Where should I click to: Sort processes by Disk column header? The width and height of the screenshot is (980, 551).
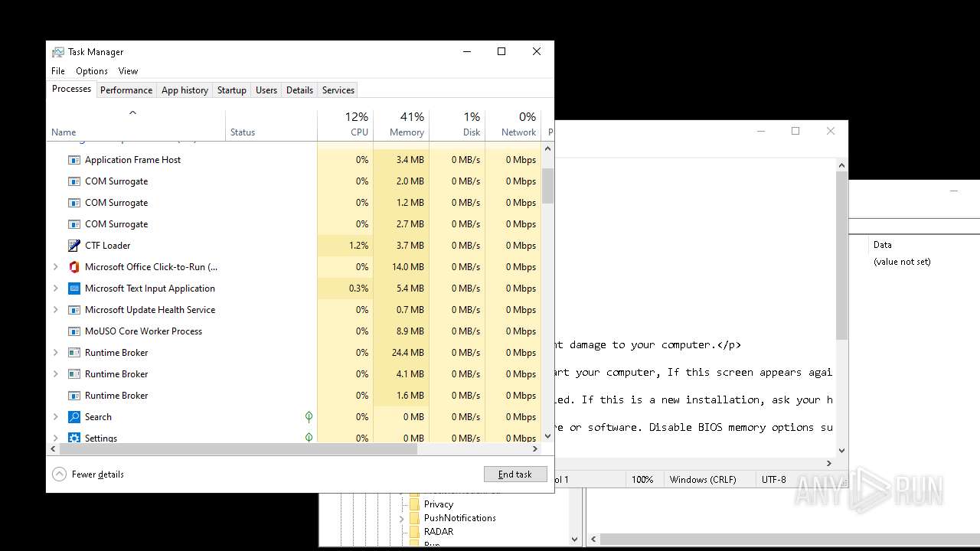coord(457,125)
